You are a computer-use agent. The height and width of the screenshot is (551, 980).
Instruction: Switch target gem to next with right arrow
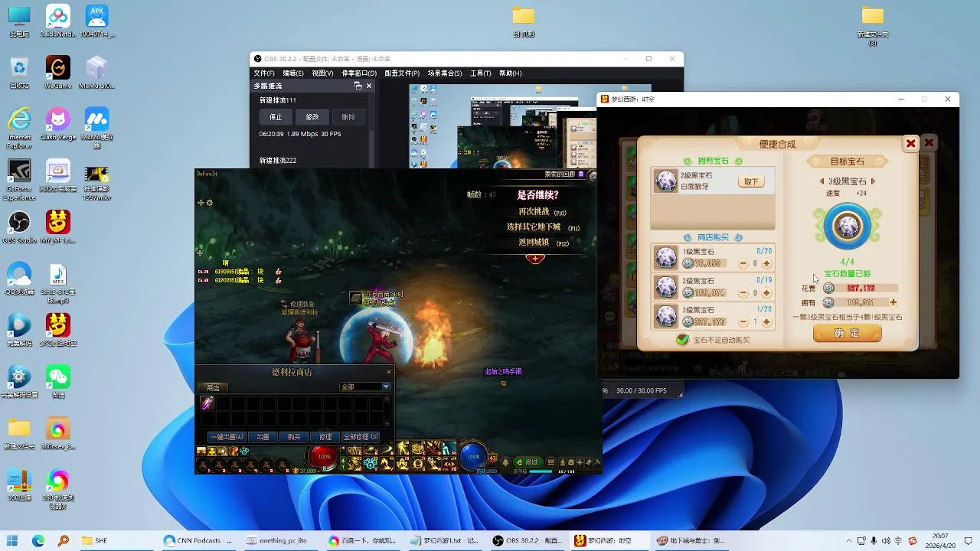coord(873,181)
